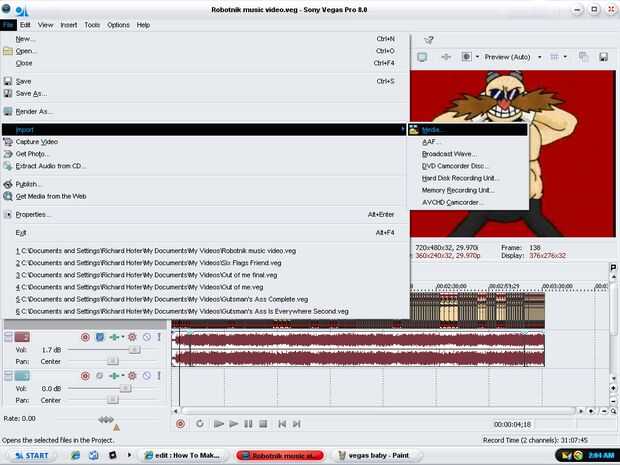Image resolution: width=620 pixels, height=465 pixels.
Task: Stop playback in transport bar
Action: (263, 424)
